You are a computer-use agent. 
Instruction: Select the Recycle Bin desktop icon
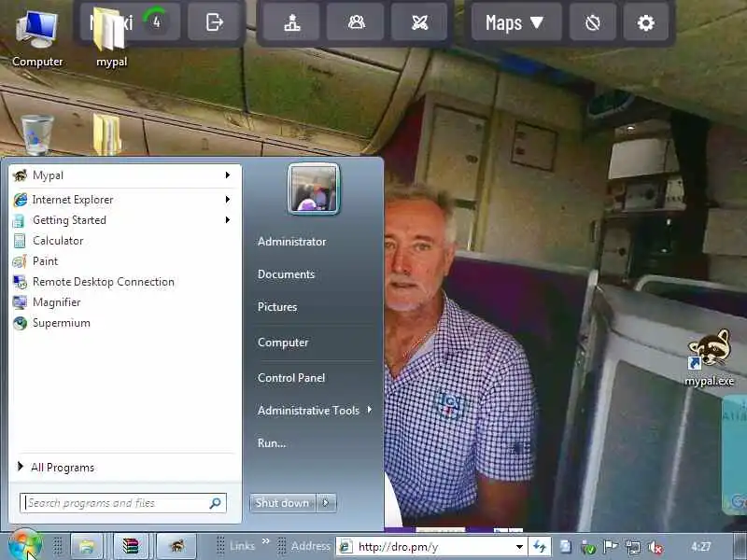[37, 134]
